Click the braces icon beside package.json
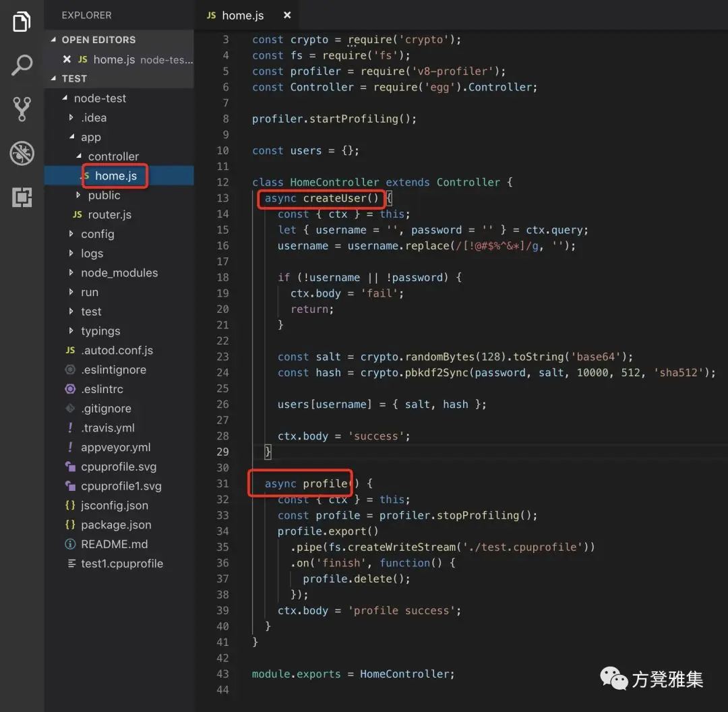 click(x=70, y=525)
